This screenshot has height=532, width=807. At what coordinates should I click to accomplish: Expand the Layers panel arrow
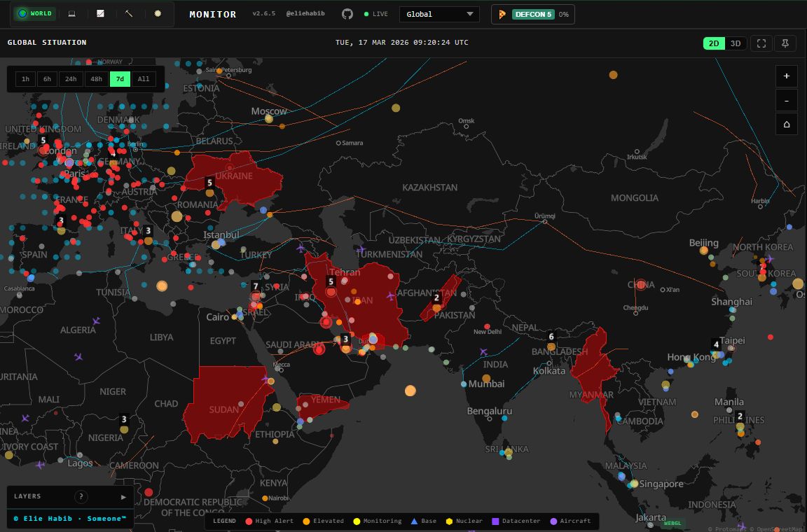pos(124,497)
